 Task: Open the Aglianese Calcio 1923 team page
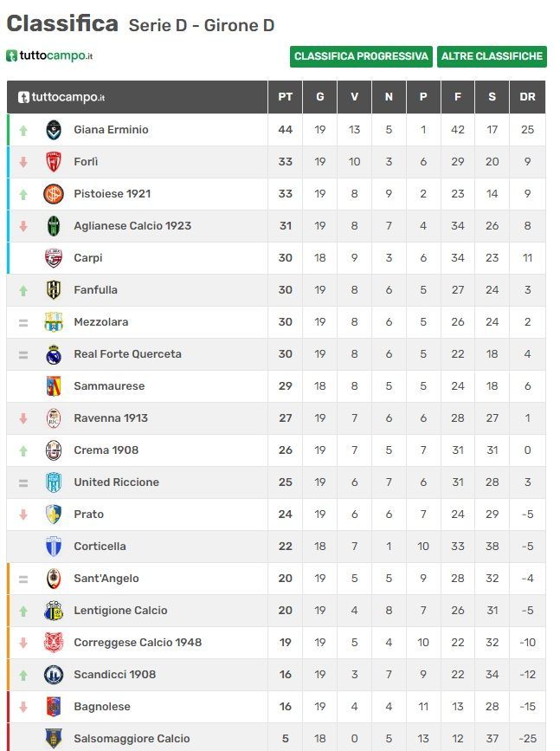132,225
